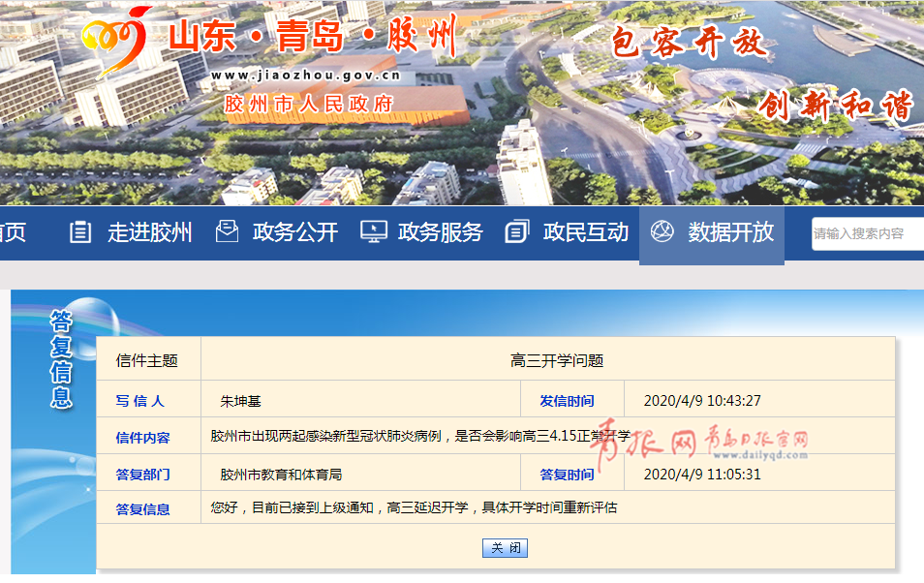Image resolution: width=924 pixels, height=583 pixels.
Task: Click the 答复部门 label
Action: [x=142, y=475]
